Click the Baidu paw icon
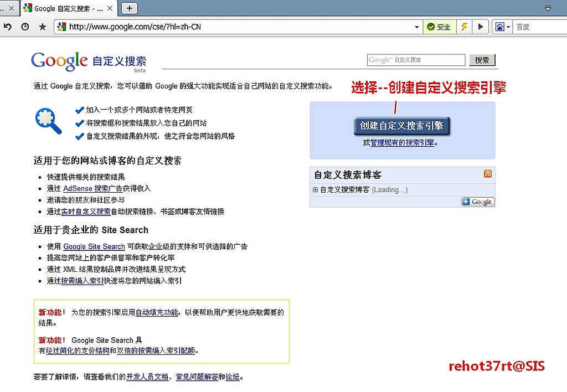This screenshot has height=392, width=567. coord(500,27)
